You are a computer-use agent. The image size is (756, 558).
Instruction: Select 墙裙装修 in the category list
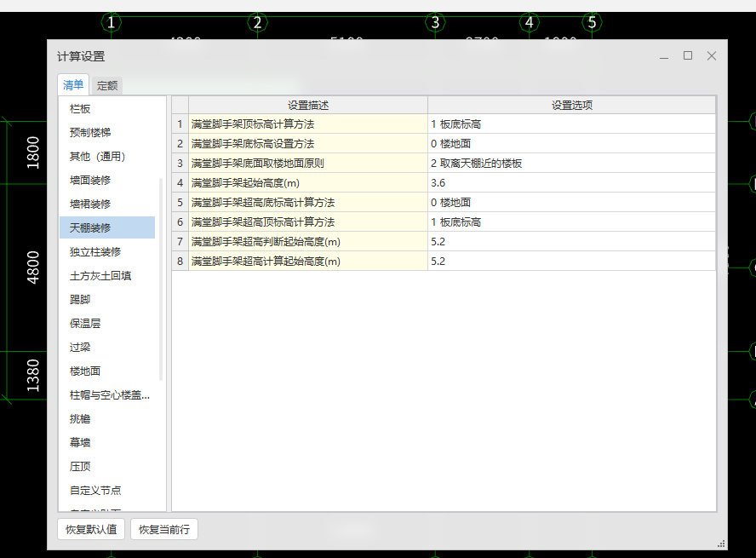coord(107,204)
